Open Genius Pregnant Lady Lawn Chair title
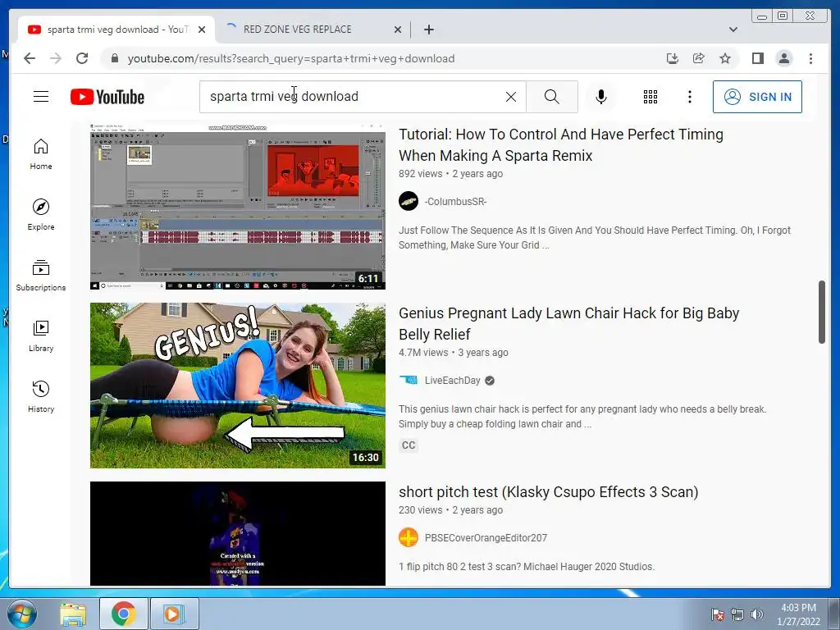The image size is (840, 630). click(569, 323)
